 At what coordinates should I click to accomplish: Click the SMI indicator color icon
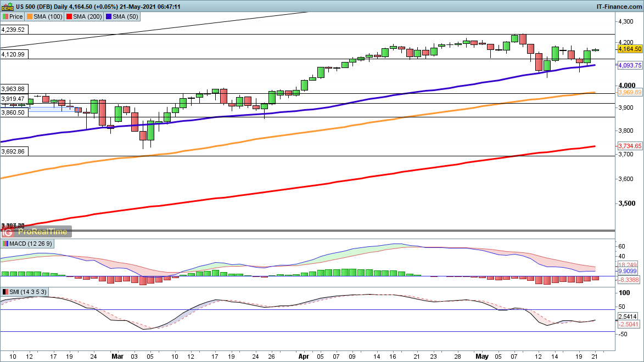coord(5,292)
